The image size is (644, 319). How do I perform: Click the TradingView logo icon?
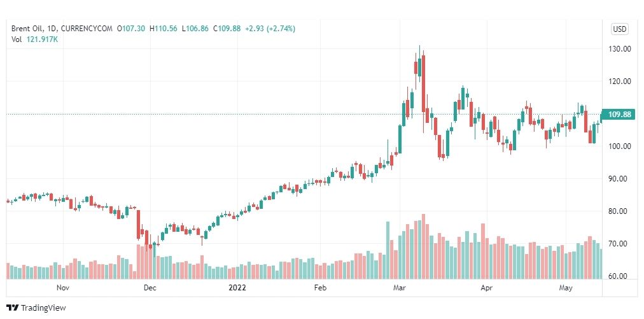[13, 308]
